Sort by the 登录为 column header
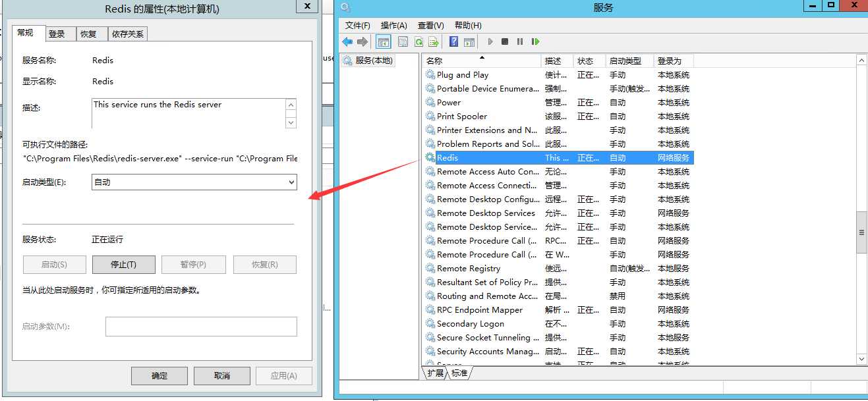This screenshot has width=868, height=401. [x=674, y=61]
